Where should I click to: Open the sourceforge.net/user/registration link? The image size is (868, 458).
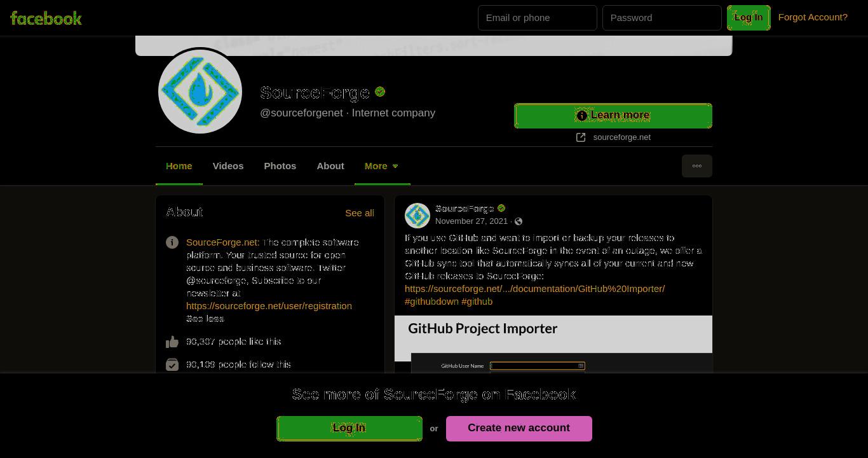tap(269, 306)
